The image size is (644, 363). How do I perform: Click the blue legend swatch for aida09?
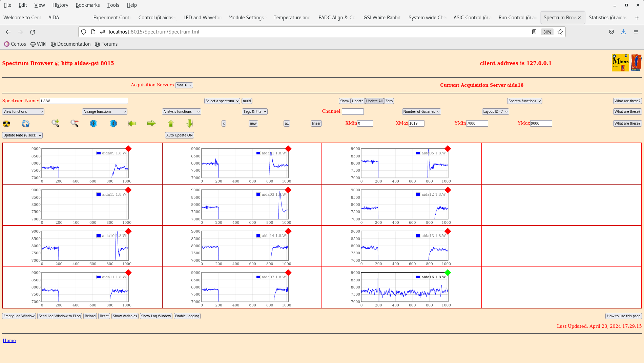[x=99, y=153]
